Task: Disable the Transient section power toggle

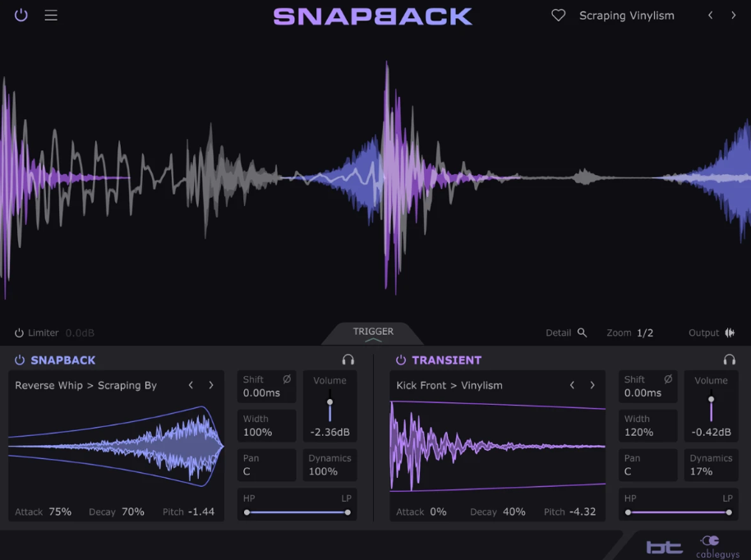Action: pos(401,360)
